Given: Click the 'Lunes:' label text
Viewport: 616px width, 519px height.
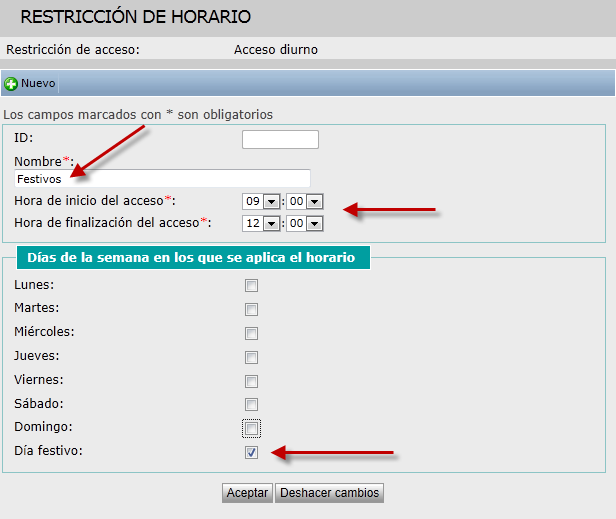Looking at the screenshot, I should click(x=34, y=285).
